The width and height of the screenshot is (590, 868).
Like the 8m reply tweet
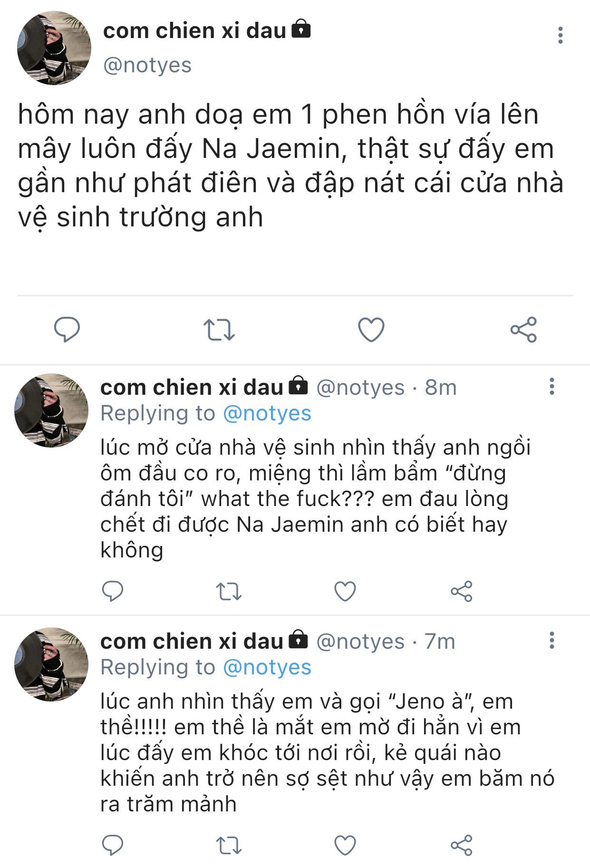(x=345, y=591)
